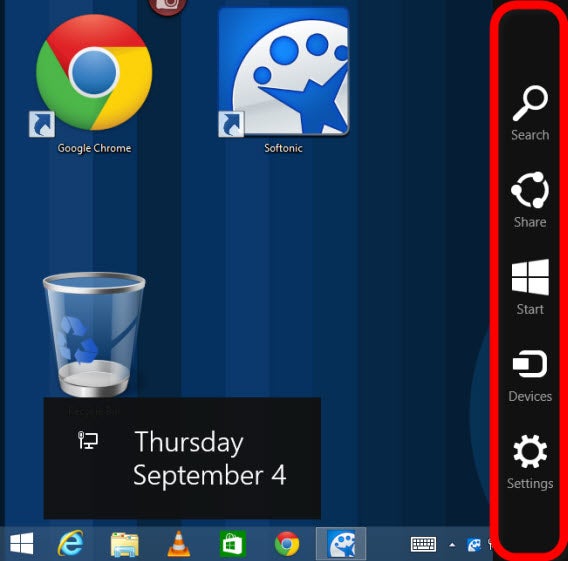Show hidden system tray icons
This screenshot has height=561, width=568.
[452, 544]
